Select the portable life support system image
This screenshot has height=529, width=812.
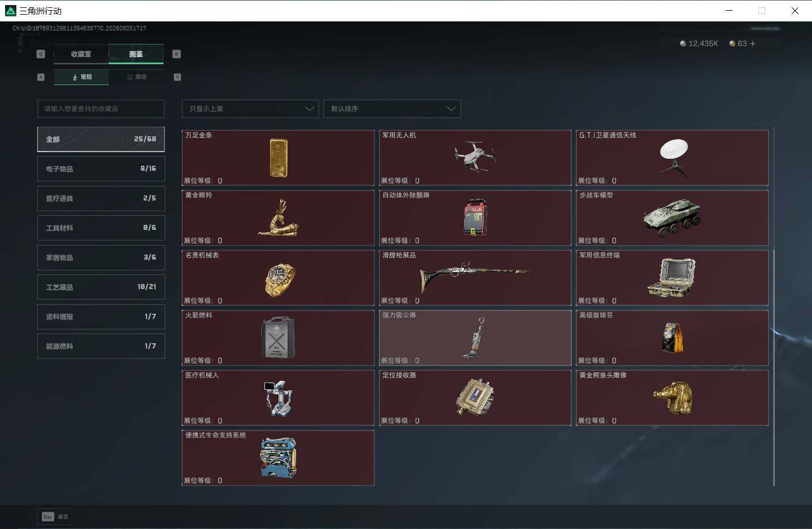click(278, 457)
